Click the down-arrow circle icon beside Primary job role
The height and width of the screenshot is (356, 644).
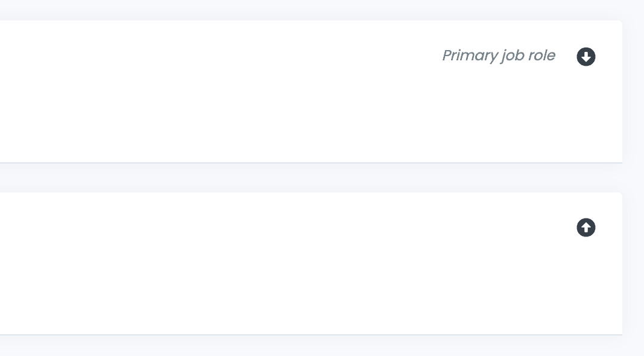(586, 57)
